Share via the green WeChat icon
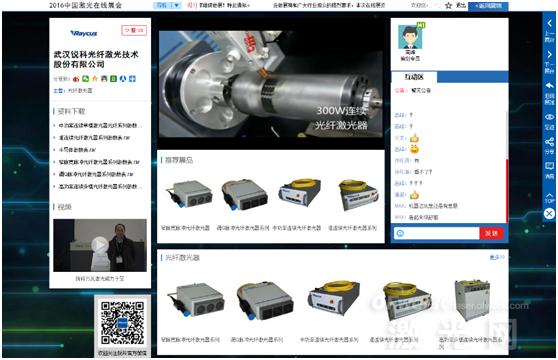This screenshot has width=558, height=360. coord(85,79)
